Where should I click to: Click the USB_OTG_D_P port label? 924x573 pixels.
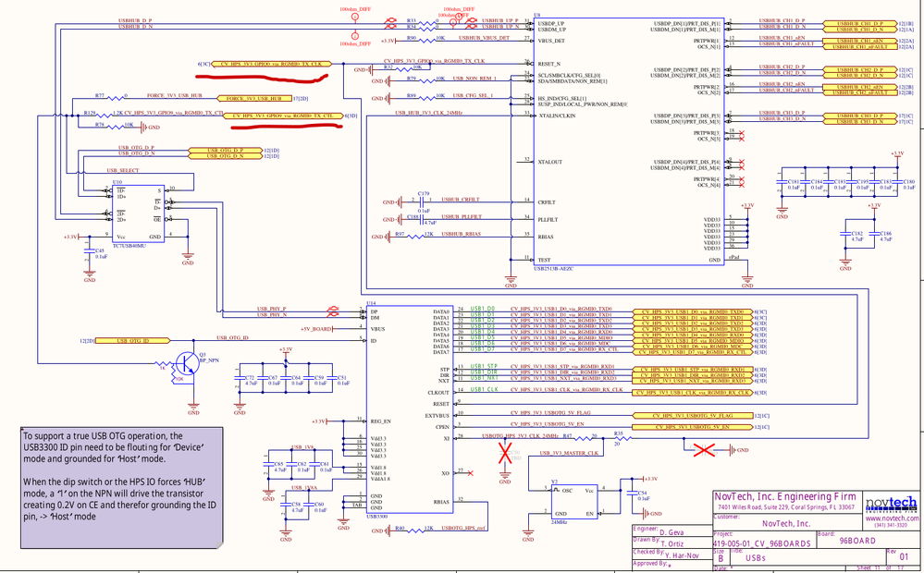click(225, 150)
